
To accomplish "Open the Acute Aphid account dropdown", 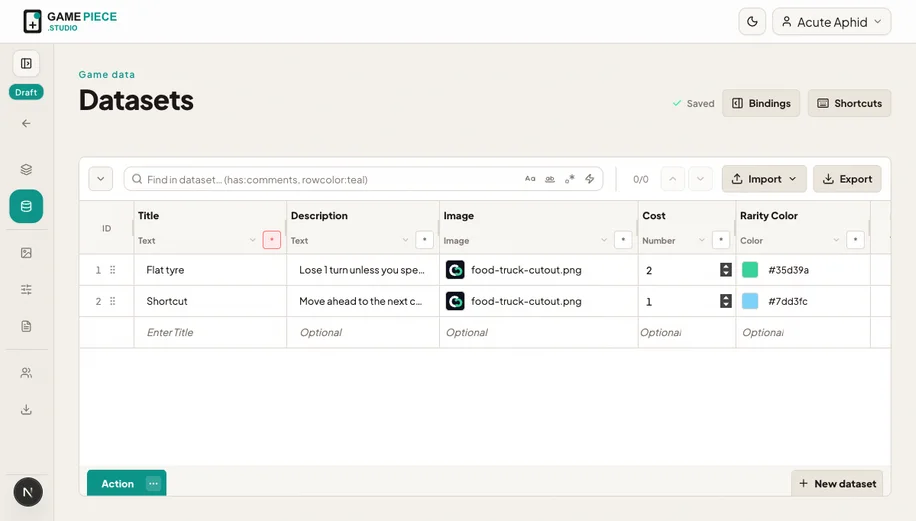I will (x=831, y=22).
